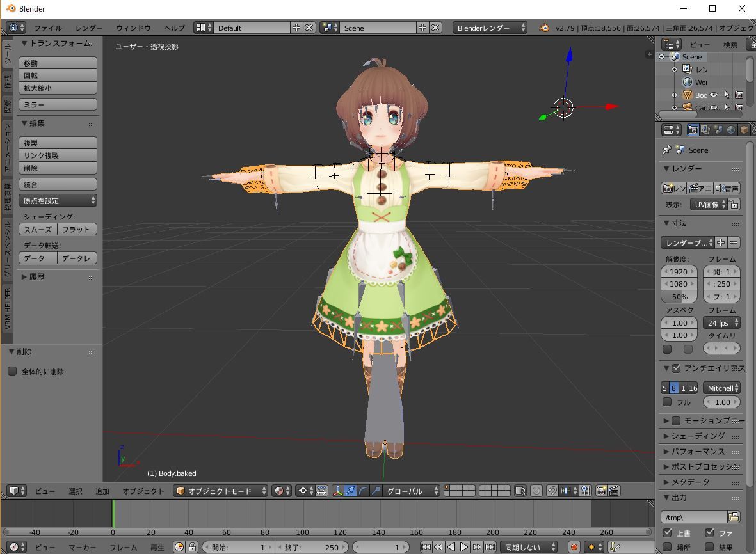Screen dimensions: 756x554
Task: Open the Render menu in header
Action: pos(89,28)
